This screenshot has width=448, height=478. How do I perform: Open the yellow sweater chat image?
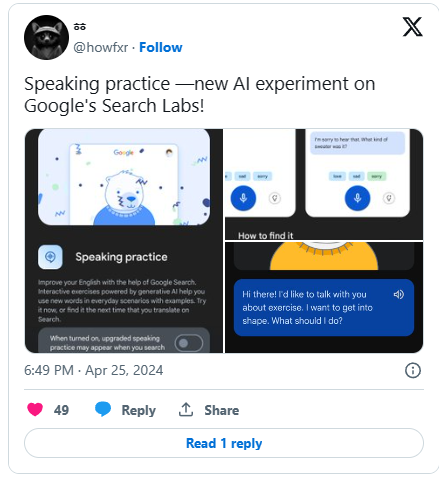[x=324, y=297]
